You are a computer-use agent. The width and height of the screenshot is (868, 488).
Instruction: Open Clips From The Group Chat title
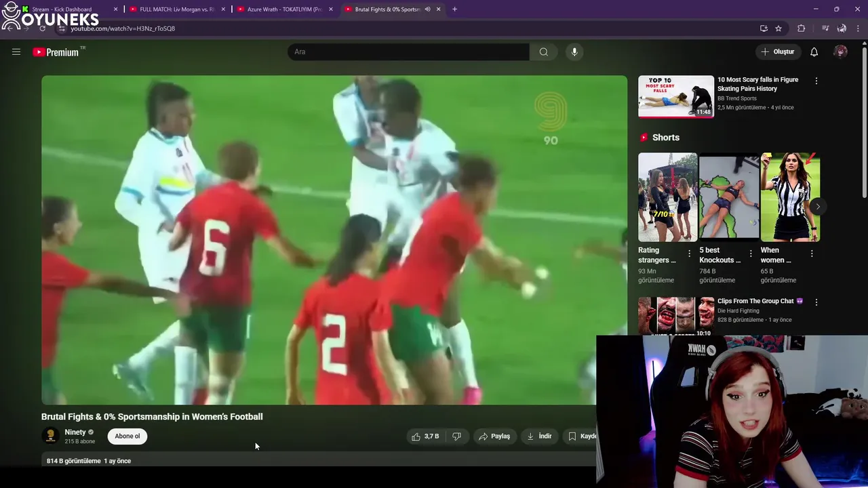[760, 301]
